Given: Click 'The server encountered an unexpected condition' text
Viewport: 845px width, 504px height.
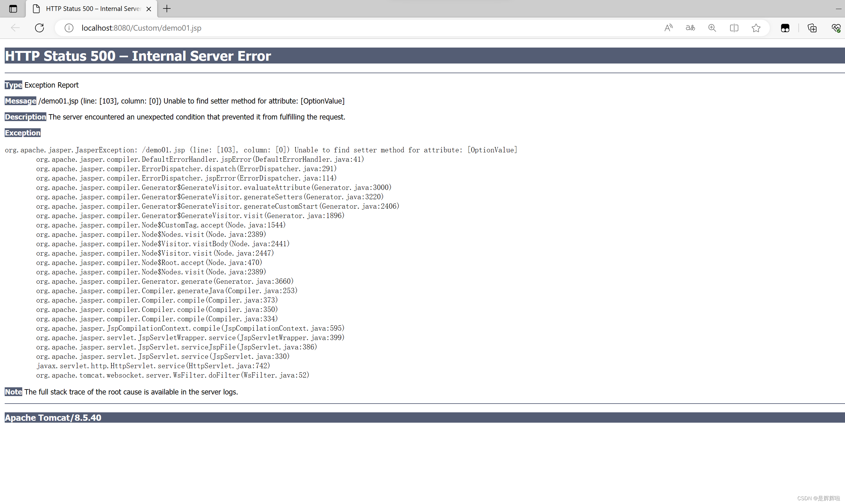Looking at the screenshot, I should click(197, 117).
